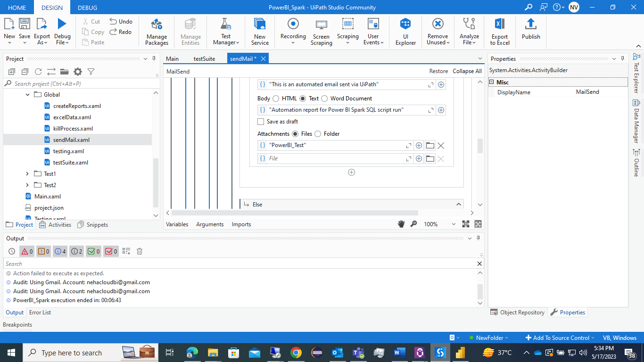This screenshot has width=644, height=362.
Task: Create a New Service
Action: [x=260, y=32]
